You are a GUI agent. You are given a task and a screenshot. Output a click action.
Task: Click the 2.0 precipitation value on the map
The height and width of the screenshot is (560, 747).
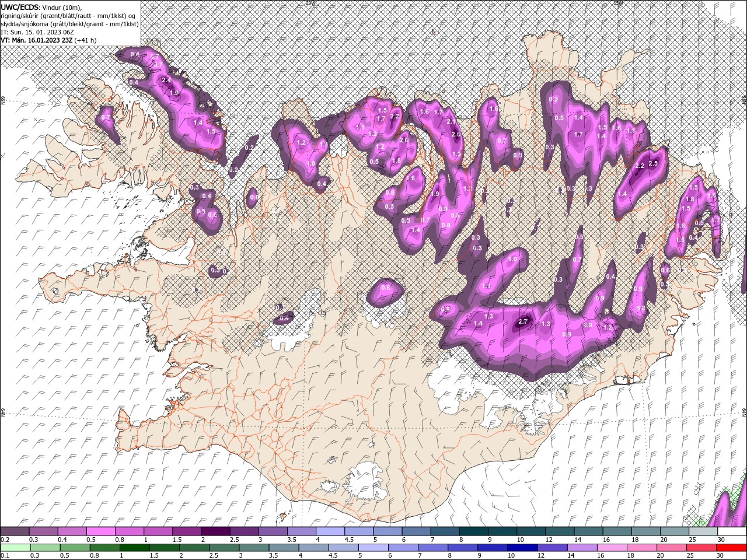click(x=403, y=140)
